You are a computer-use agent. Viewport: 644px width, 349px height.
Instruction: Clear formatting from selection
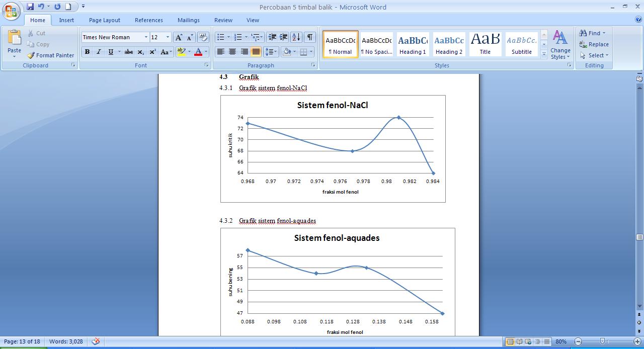[203, 37]
